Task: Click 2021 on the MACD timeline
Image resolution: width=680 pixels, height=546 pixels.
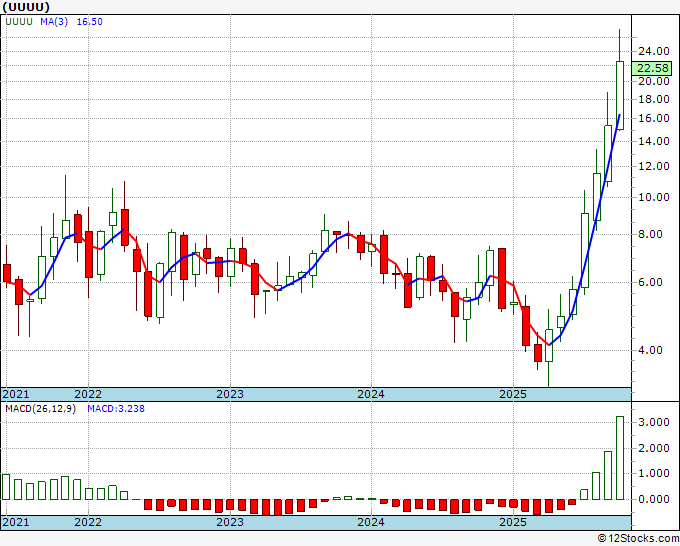Action: pyautogui.click(x=16, y=522)
